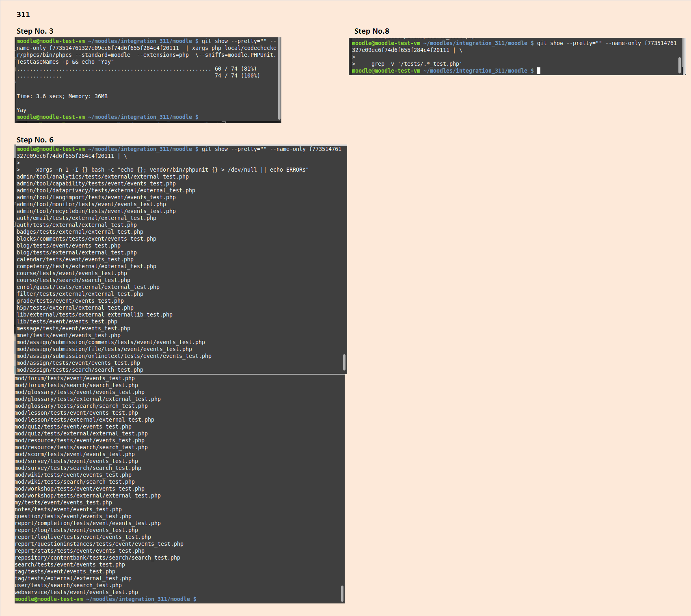
Task: Select tag/tests/external/external_test.php
Action: (x=73, y=579)
